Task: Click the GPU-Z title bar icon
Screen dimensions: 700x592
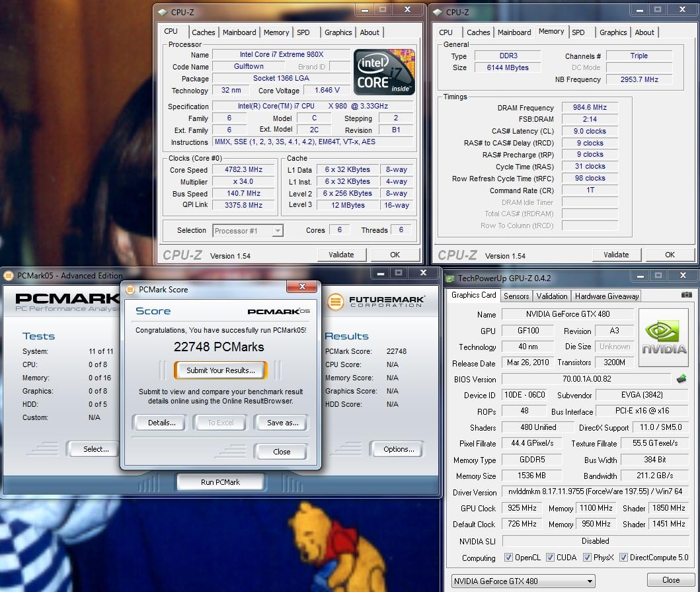Action: [450, 278]
